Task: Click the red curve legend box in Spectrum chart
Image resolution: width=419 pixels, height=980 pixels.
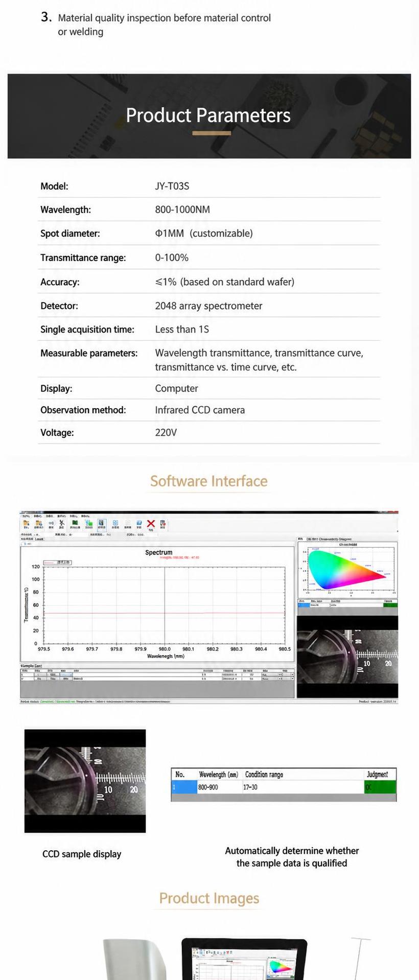Action: [x=57, y=562]
